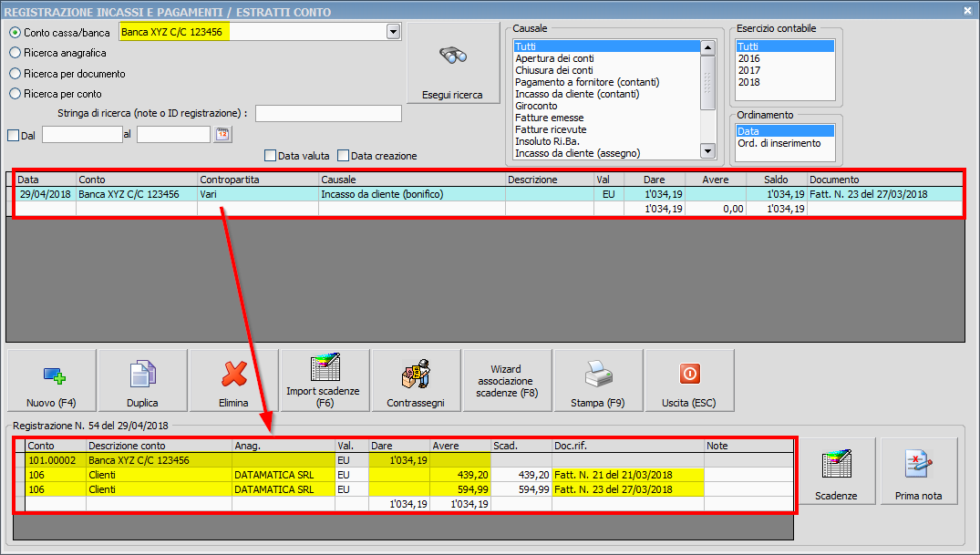
Task: Create new entry with Nuovo (F4)
Action: 52,380
